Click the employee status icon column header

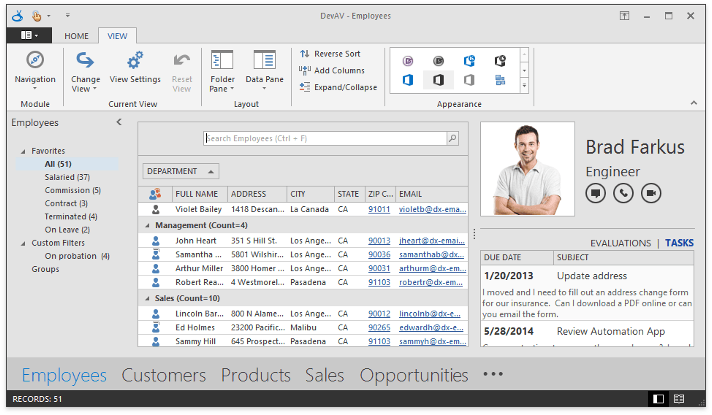pyautogui.click(x=155, y=194)
